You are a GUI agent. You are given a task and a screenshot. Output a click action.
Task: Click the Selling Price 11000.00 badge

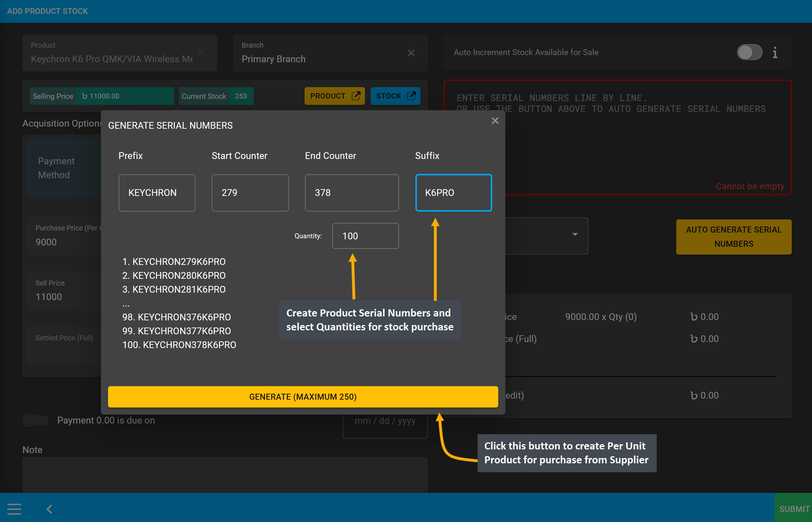pyautogui.click(x=102, y=96)
